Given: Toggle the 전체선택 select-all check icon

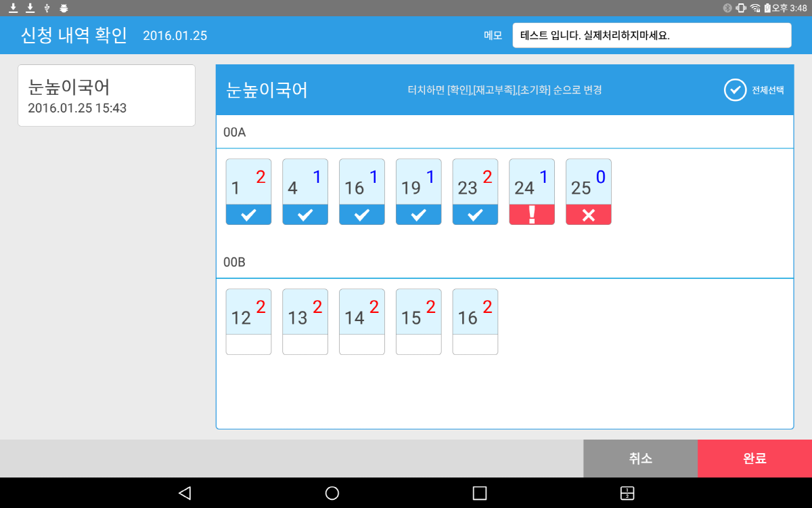Looking at the screenshot, I should point(735,90).
